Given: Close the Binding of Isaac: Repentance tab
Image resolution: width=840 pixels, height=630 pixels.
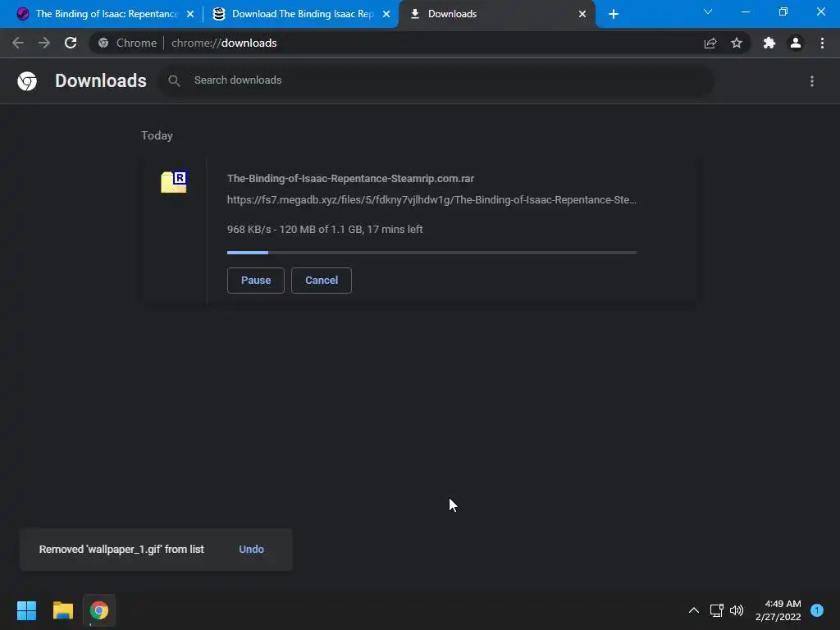Looking at the screenshot, I should click(x=190, y=14).
